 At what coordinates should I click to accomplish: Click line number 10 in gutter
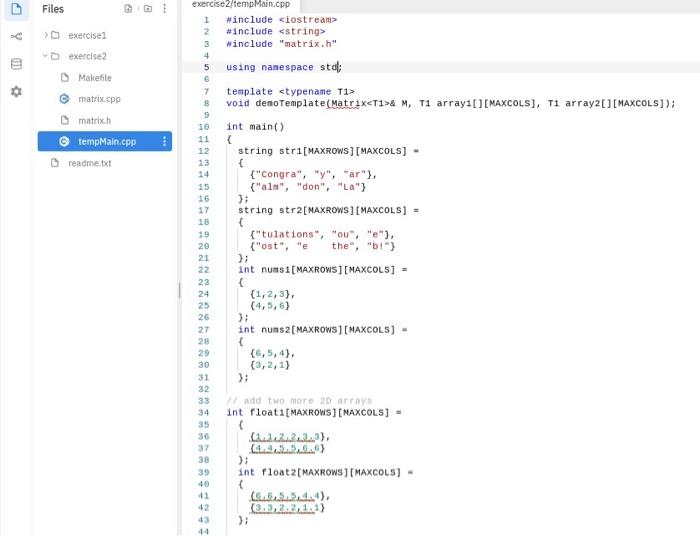(x=204, y=127)
